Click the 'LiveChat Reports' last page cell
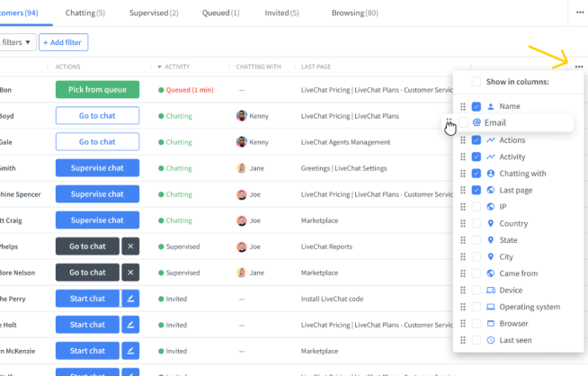This screenshot has height=376, width=588. pos(326,246)
